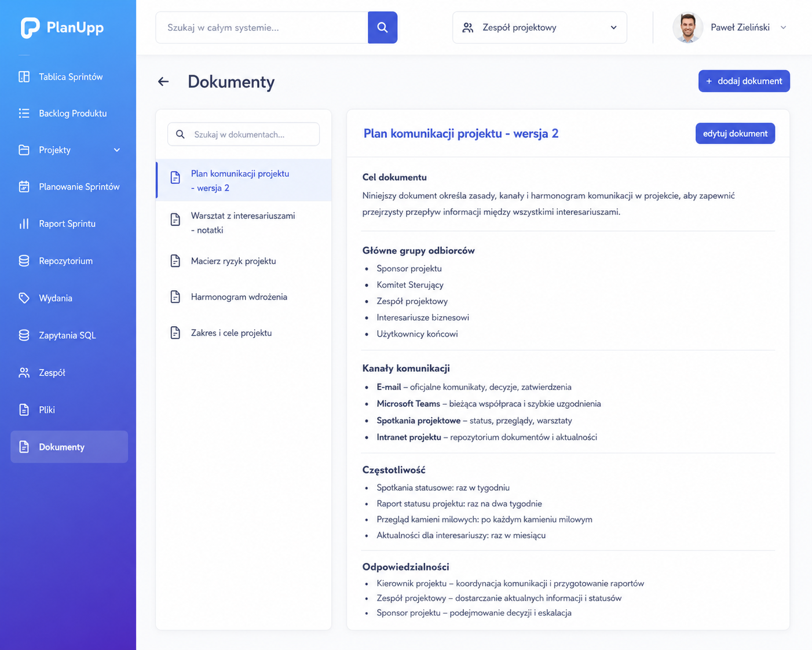This screenshot has height=650, width=812.
Task: Click the Wydania tag icon
Action: (x=24, y=298)
